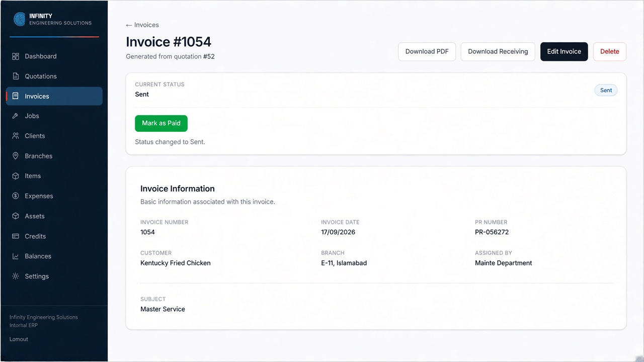Image resolution: width=644 pixels, height=362 pixels.
Task: Click the Branches location pin icon
Action: (16, 156)
